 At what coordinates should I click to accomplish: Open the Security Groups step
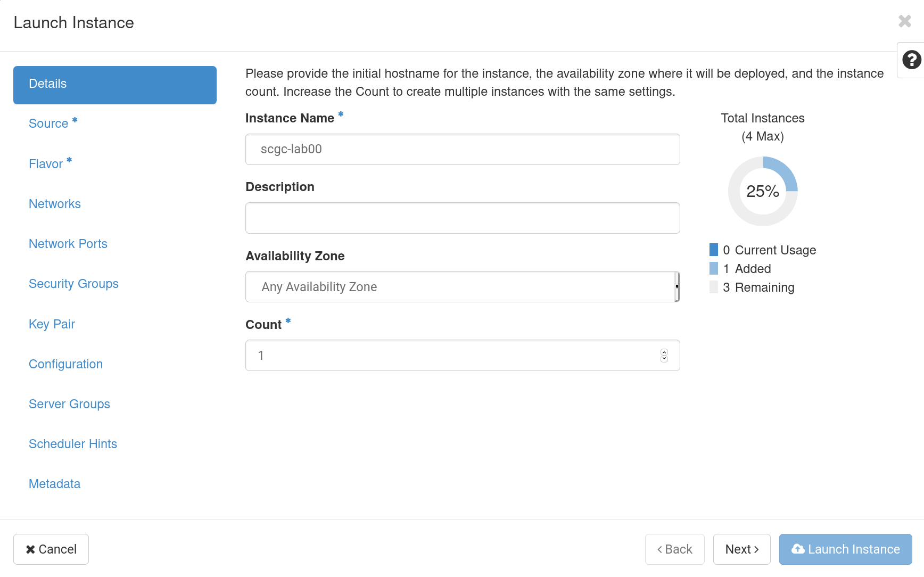(x=73, y=283)
